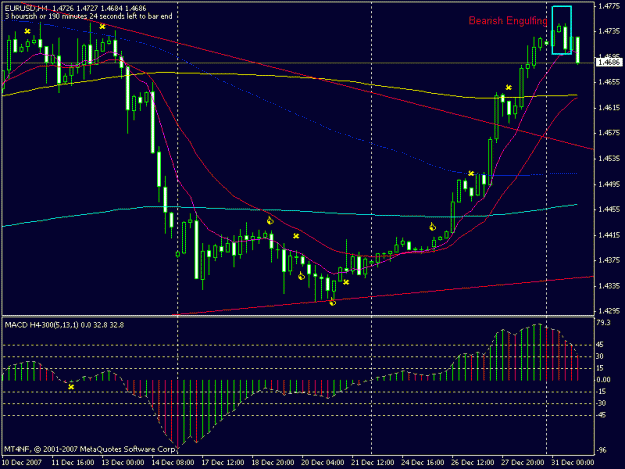Click the current price tag 1.4686
This screenshot has height=469, width=625.
click(609, 62)
